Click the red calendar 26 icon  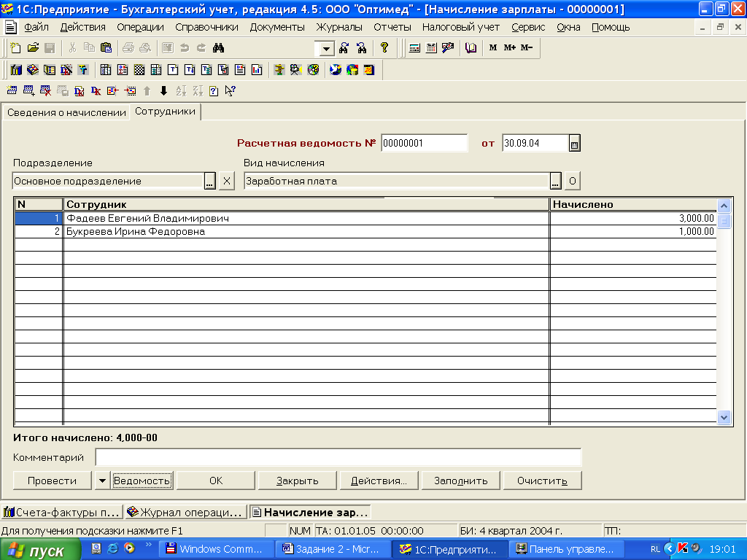pyautogui.click(x=369, y=70)
